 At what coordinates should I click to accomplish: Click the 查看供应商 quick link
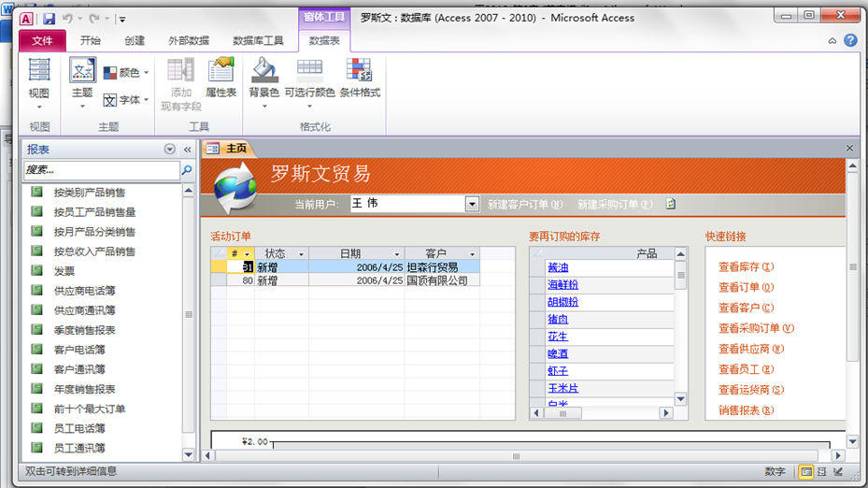[x=751, y=349]
